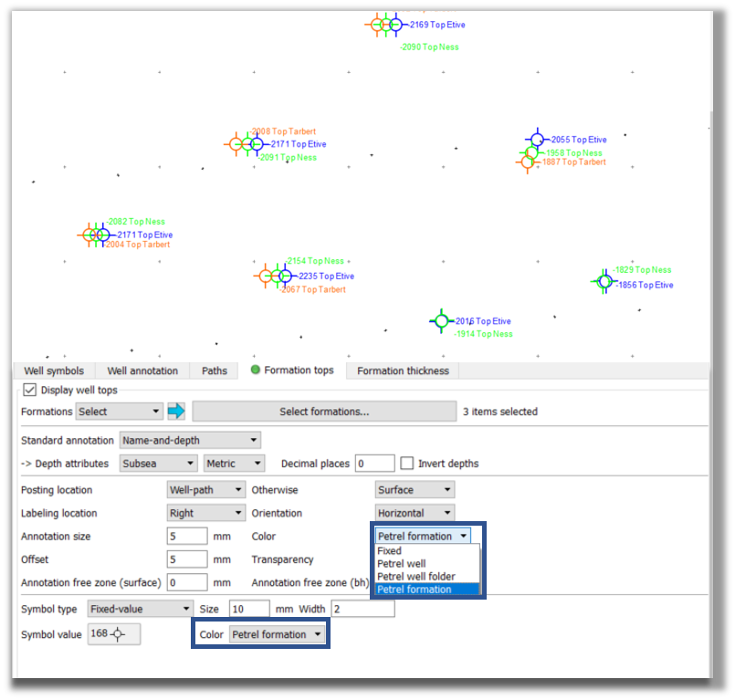The width and height of the screenshot is (735, 700).
Task: Click the blue arrow icon beside Formations
Action: coord(176,412)
